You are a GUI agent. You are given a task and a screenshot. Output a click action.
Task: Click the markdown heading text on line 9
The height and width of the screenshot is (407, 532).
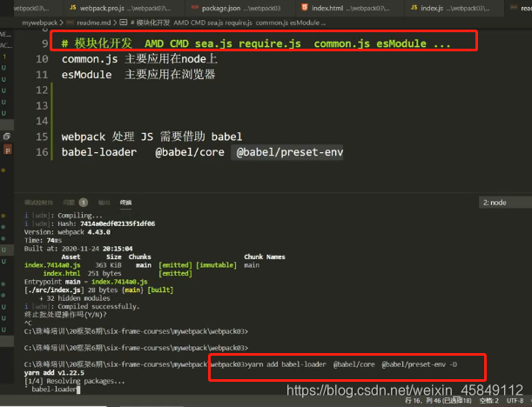[256, 43]
